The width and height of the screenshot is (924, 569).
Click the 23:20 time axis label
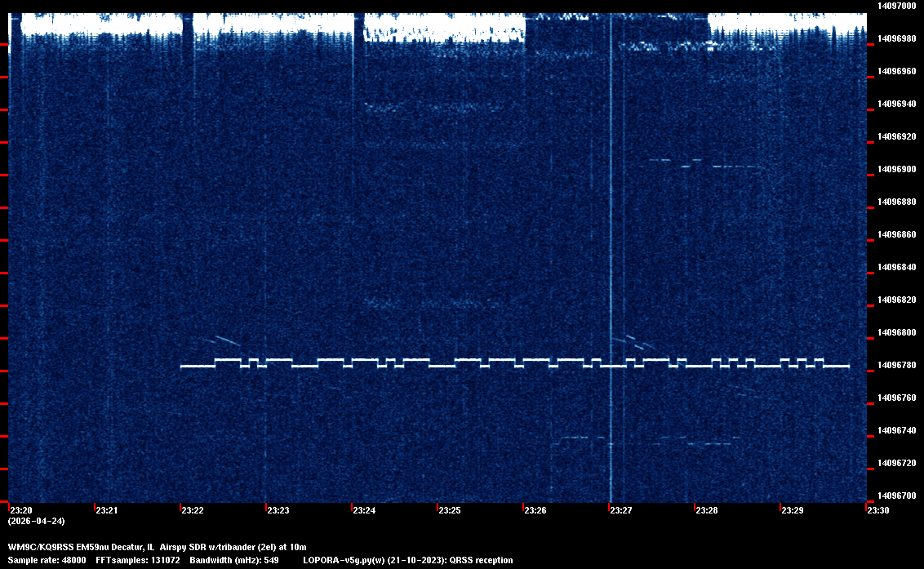pyautogui.click(x=21, y=510)
